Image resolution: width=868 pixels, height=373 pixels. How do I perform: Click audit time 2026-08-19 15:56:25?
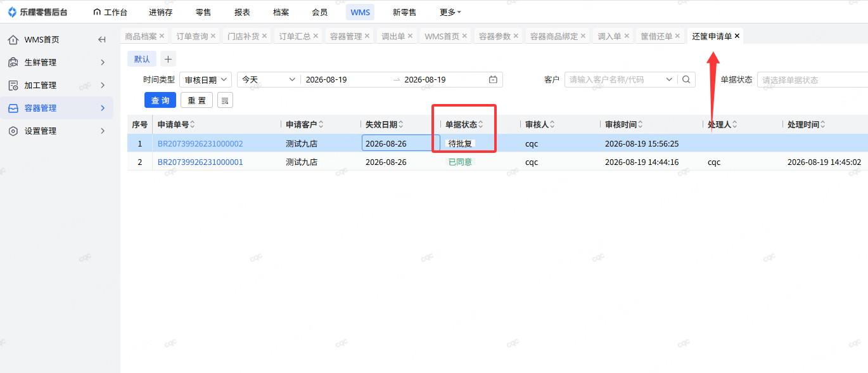click(642, 143)
